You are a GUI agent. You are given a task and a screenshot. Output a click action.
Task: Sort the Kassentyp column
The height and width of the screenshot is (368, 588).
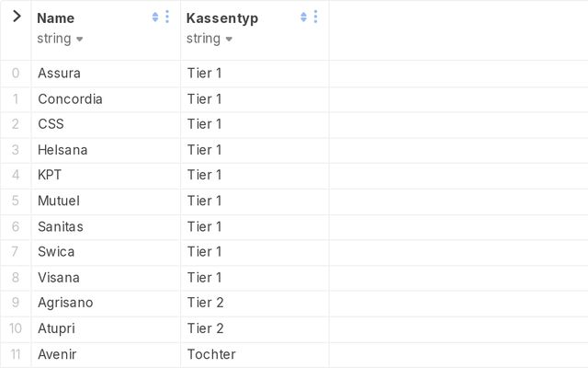(x=304, y=17)
